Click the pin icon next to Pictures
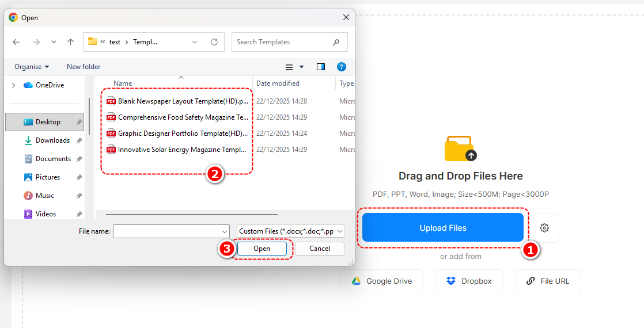The image size is (644, 328). [79, 177]
